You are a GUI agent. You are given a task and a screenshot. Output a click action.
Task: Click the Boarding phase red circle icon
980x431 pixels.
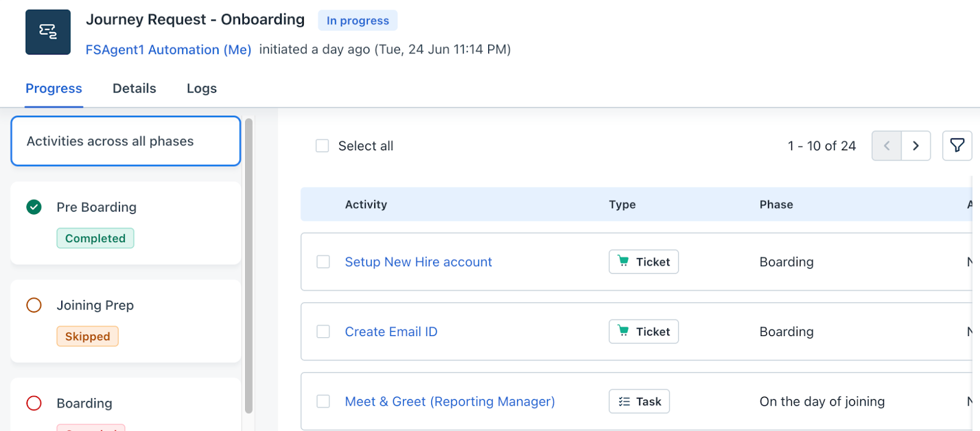34,403
